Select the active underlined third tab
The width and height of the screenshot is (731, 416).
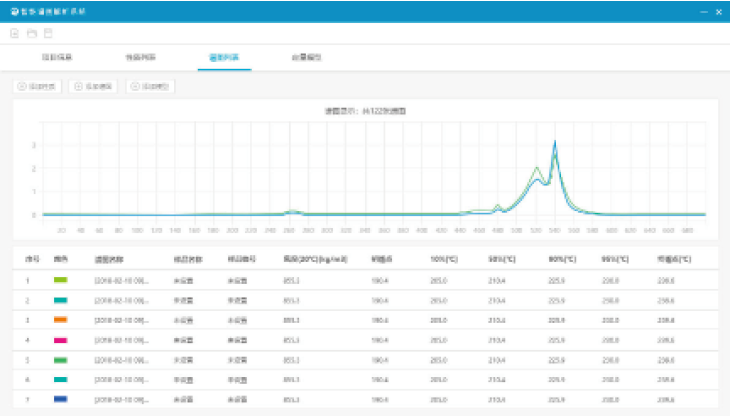[224, 58]
